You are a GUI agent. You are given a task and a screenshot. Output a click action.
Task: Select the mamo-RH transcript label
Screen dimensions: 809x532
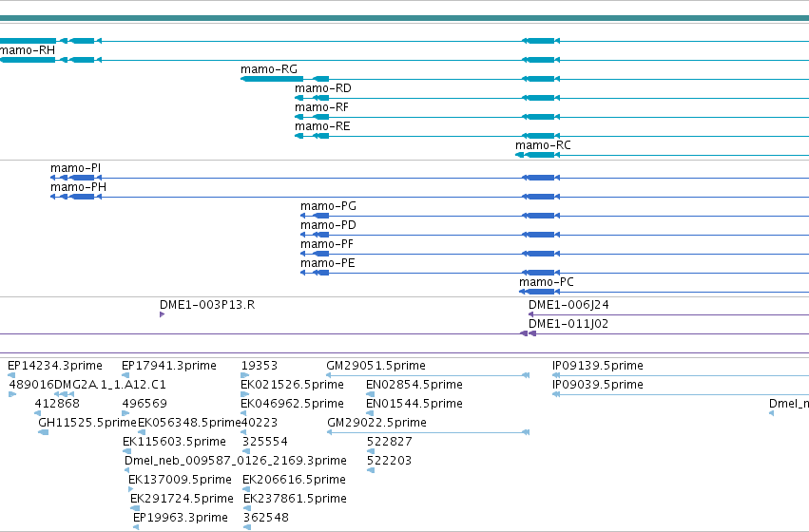tap(28, 50)
